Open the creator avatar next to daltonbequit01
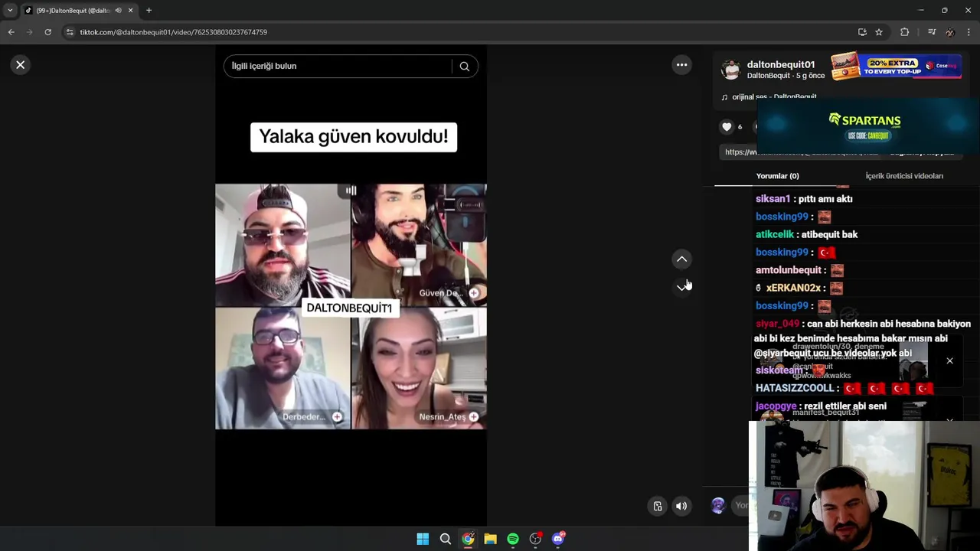This screenshot has height=551, width=980. click(x=731, y=70)
